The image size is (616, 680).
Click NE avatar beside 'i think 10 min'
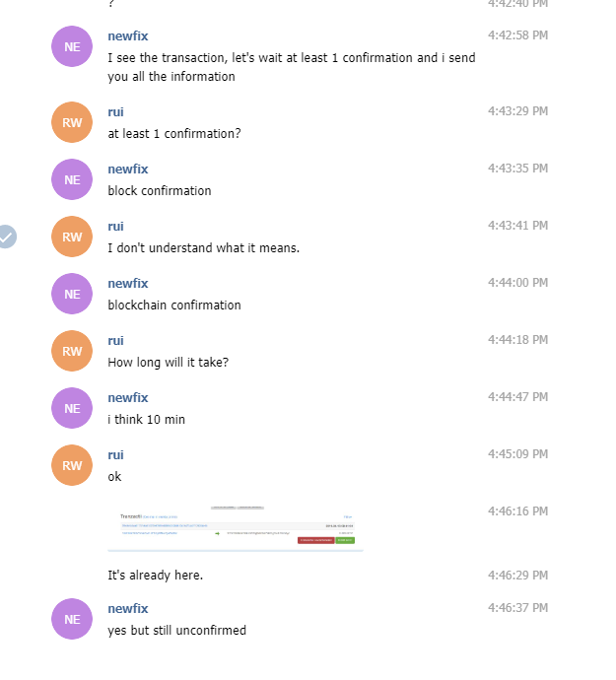tap(72, 408)
